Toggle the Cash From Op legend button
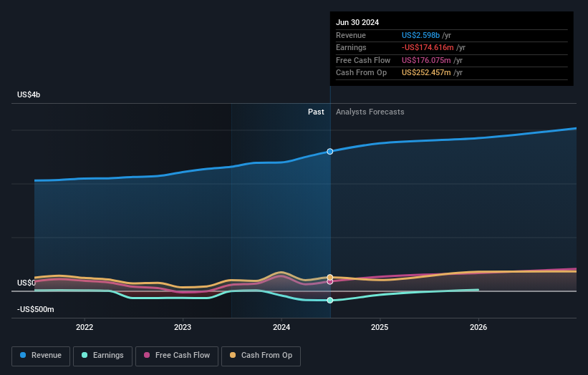Image resolution: width=588 pixels, height=375 pixels. (261, 356)
